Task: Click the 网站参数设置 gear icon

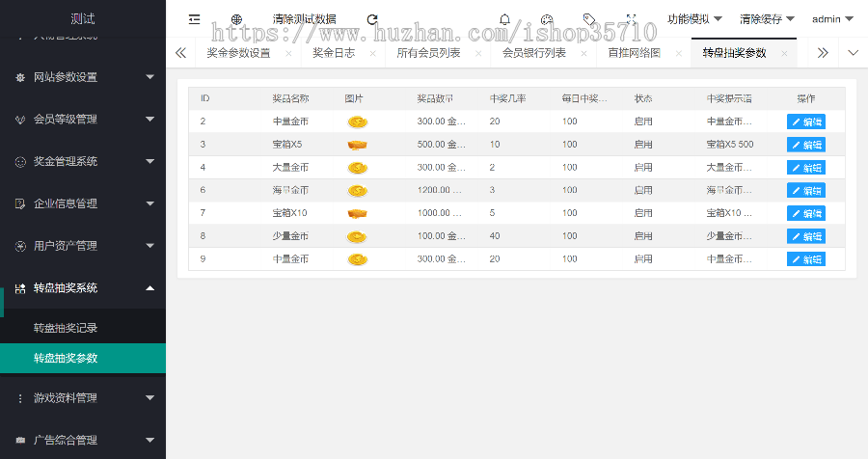Action: [x=20, y=77]
